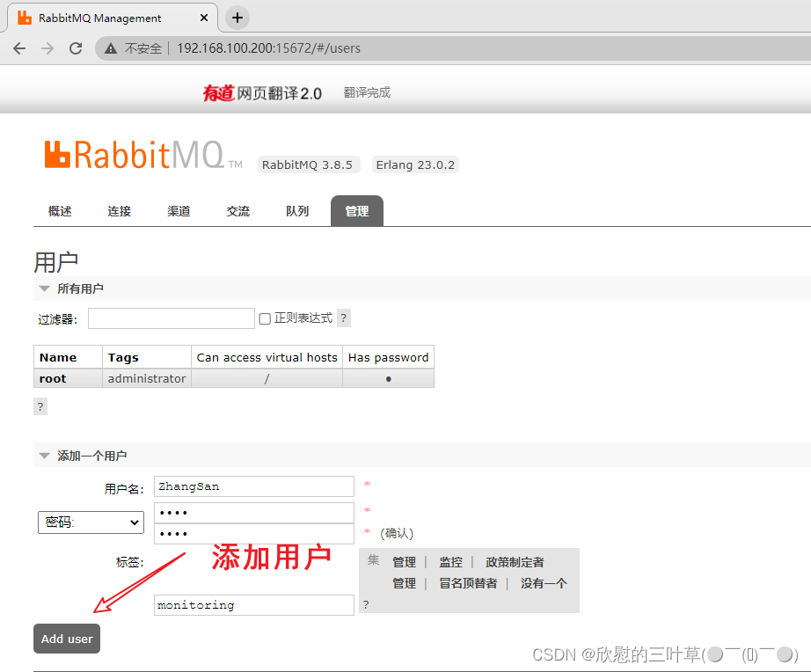The height and width of the screenshot is (672, 811).
Task: Click the 政策制定者 tag link
Action: click(x=515, y=562)
